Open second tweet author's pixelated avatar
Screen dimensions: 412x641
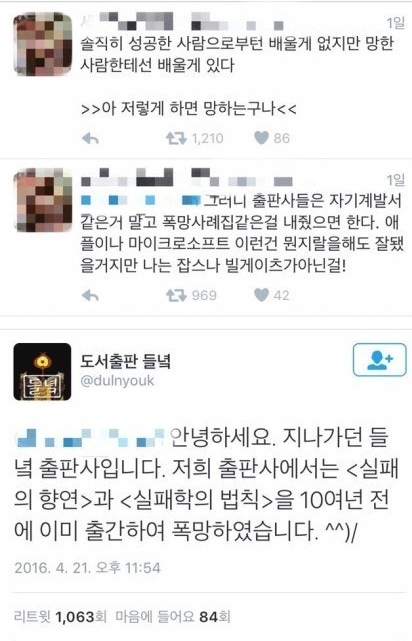[x=43, y=201]
